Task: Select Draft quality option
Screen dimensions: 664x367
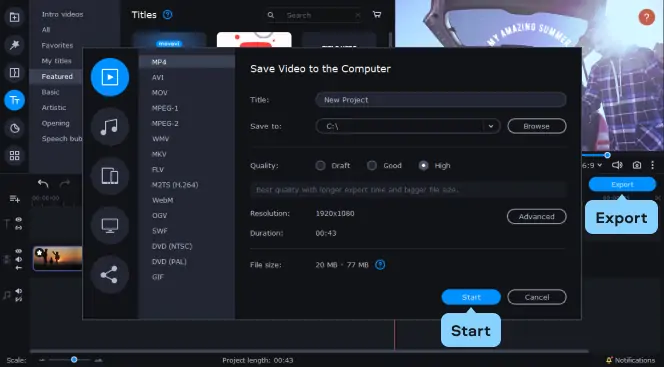Action: click(x=320, y=166)
